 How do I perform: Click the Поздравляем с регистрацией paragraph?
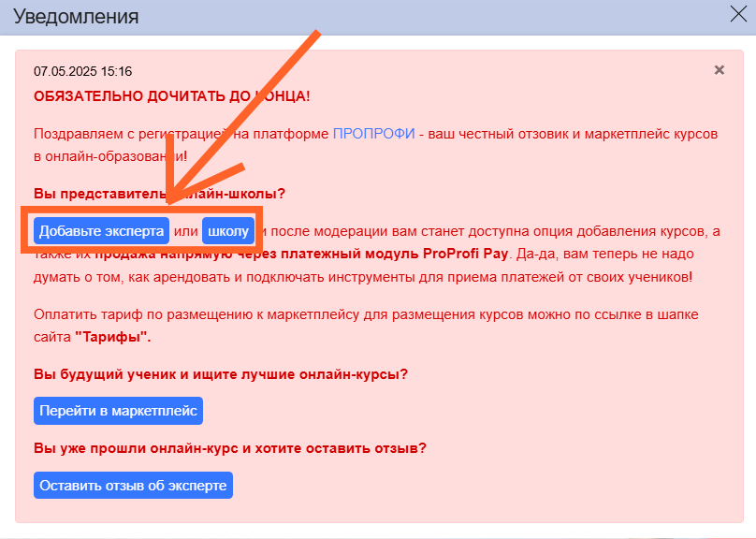(112, 134)
